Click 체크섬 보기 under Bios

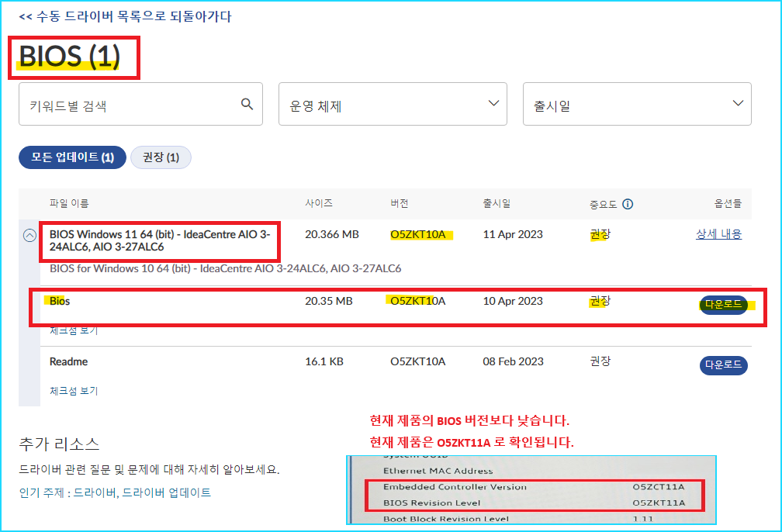(x=74, y=330)
